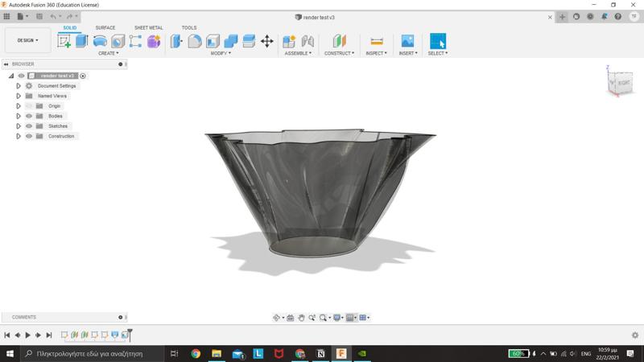The height and width of the screenshot is (362, 644).
Task: Select the Pattern tool in Create
Action: pyautogui.click(x=135, y=41)
